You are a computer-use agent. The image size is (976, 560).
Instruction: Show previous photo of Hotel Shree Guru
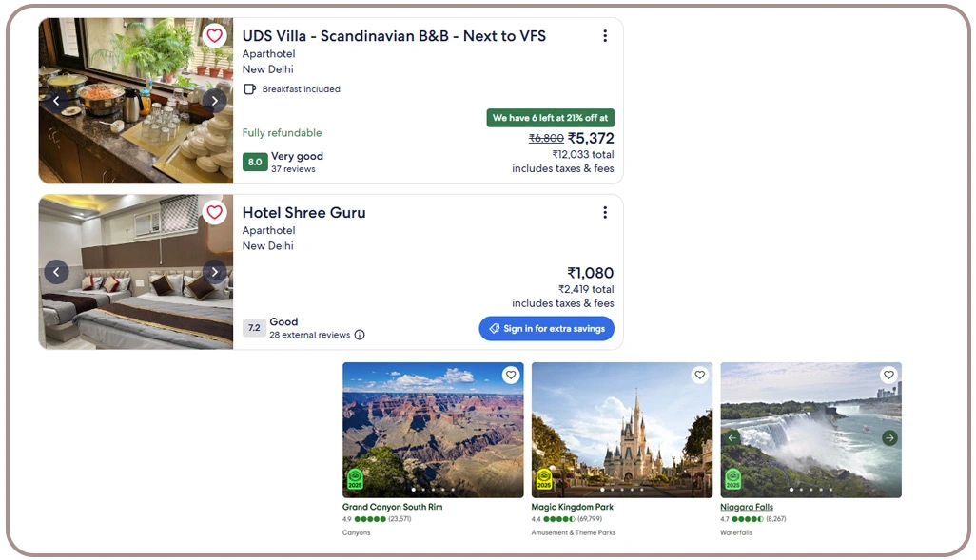(x=56, y=272)
